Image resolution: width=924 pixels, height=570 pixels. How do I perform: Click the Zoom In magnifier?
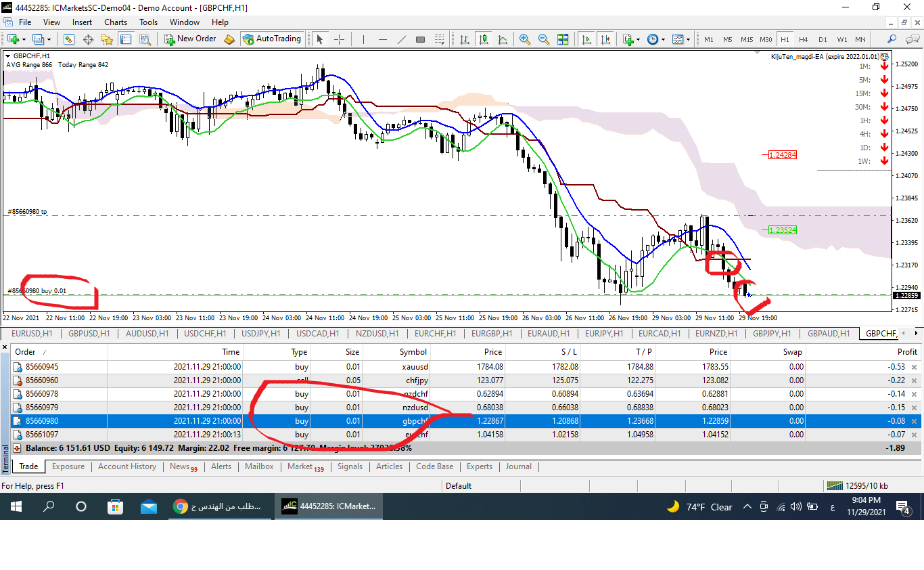[x=524, y=39]
